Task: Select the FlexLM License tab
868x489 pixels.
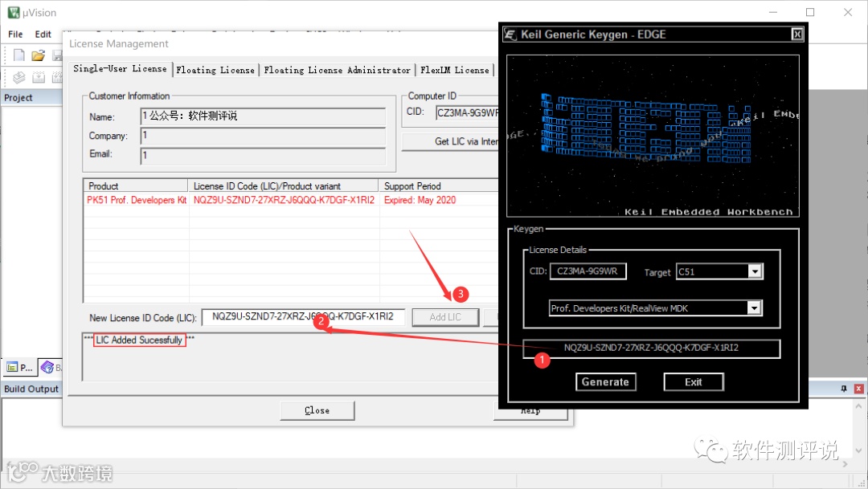Action: [454, 70]
